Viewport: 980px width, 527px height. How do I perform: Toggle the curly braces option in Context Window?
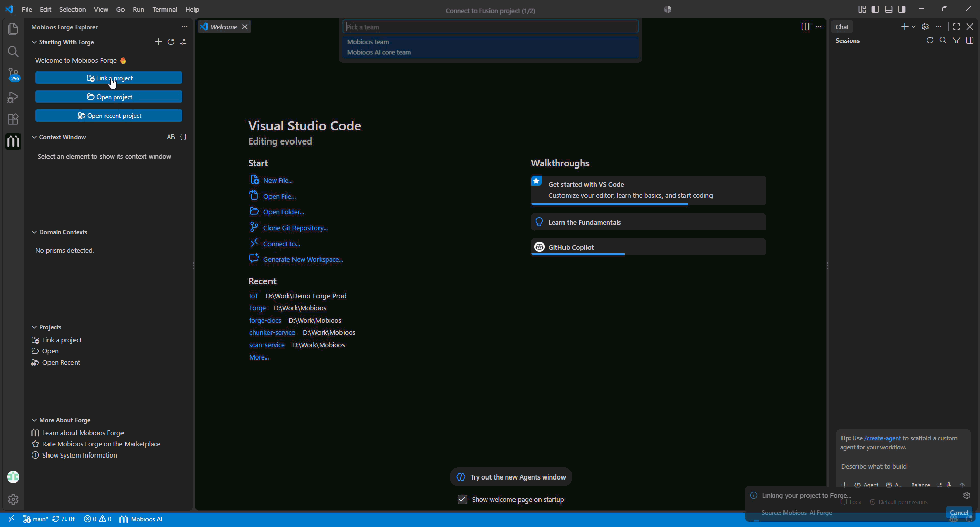click(183, 137)
